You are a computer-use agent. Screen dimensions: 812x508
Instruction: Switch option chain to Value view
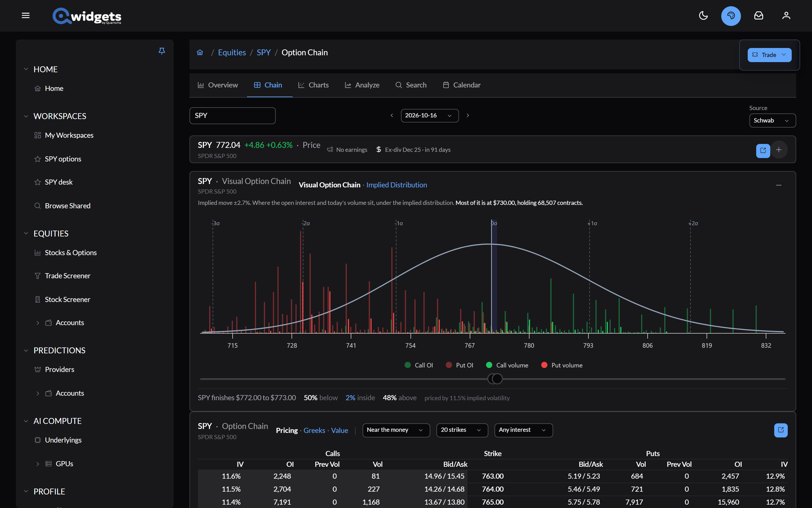(339, 430)
